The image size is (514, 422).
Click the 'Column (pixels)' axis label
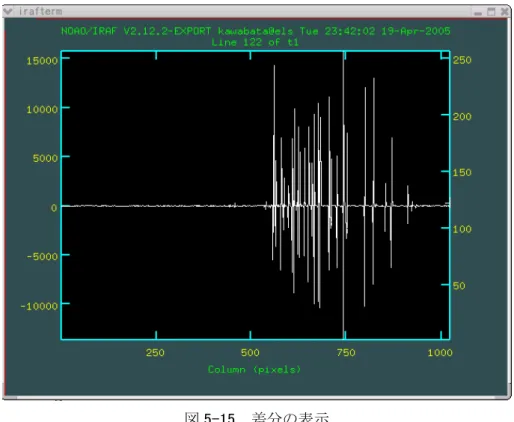tap(254, 369)
